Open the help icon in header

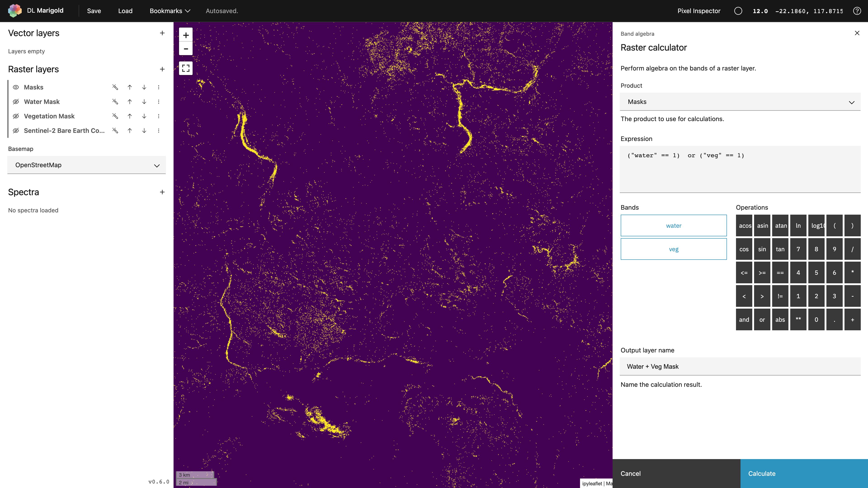tap(857, 11)
